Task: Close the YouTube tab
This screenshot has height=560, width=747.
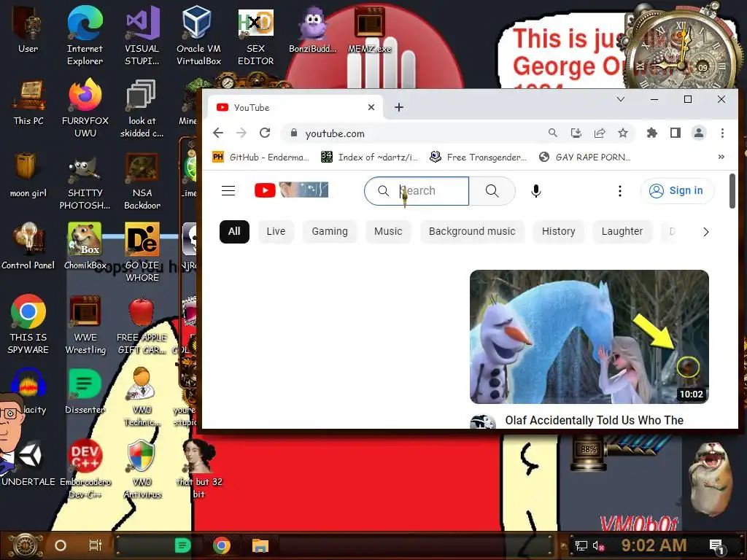Action: pyautogui.click(x=371, y=107)
